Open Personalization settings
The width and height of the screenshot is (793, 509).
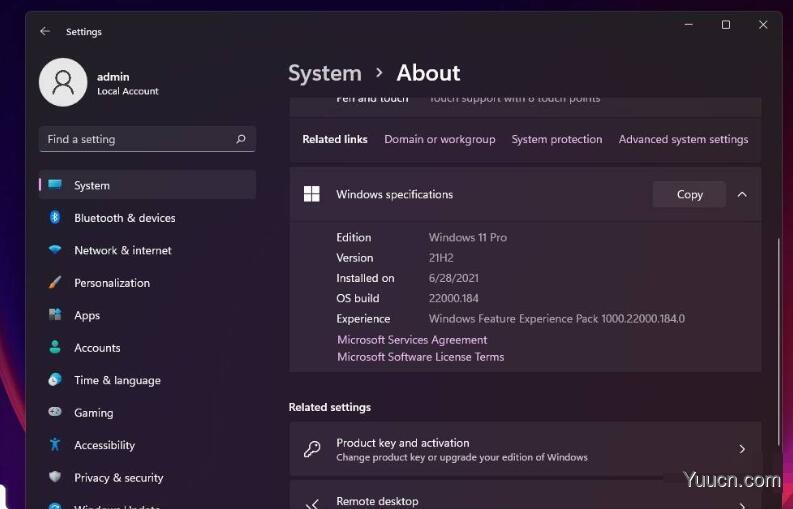click(x=147, y=282)
